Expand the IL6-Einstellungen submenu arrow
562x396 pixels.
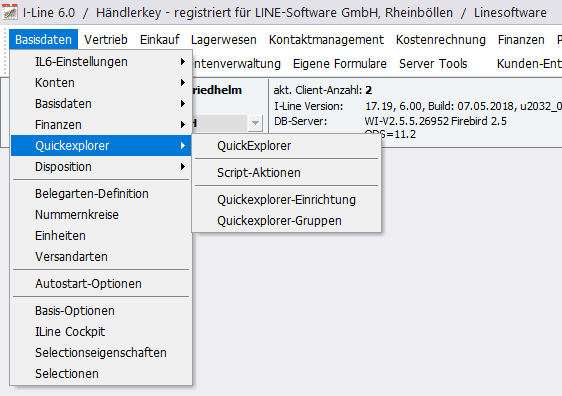[x=183, y=62]
